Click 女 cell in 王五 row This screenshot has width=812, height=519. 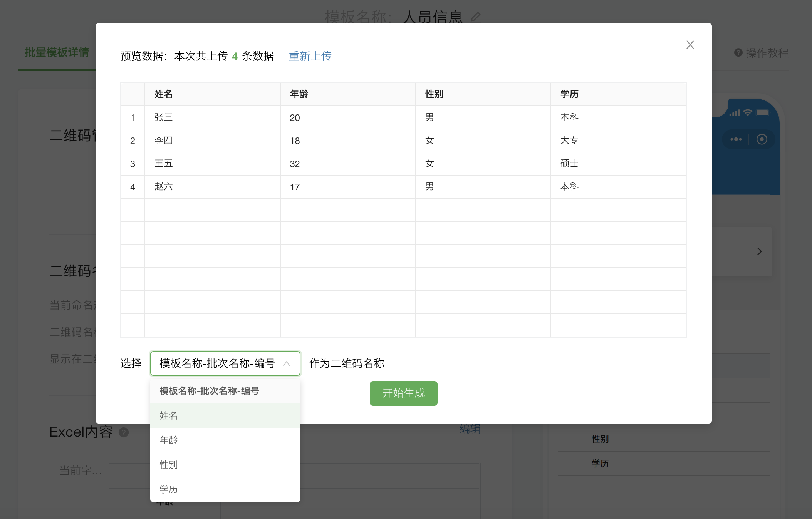pyautogui.click(x=483, y=164)
